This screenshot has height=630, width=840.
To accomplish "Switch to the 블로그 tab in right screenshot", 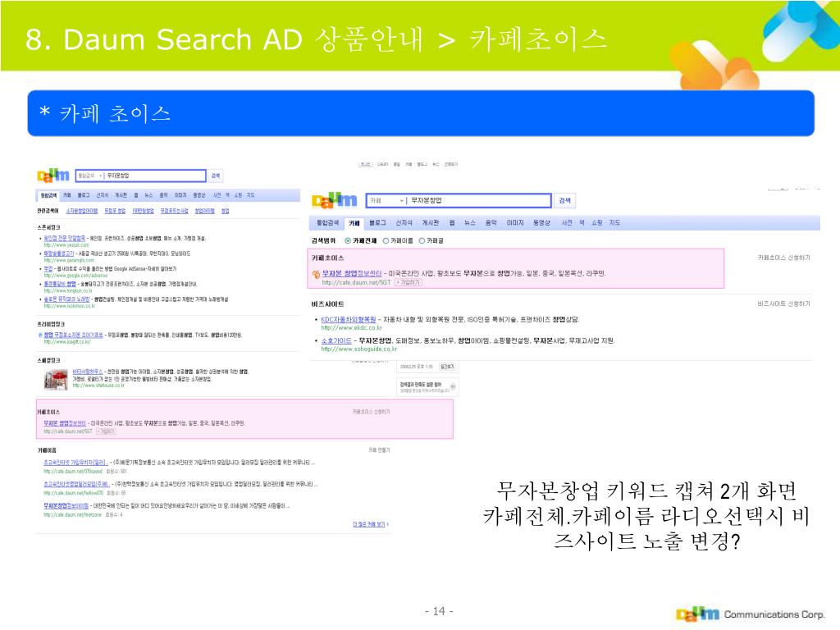I will (x=377, y=223).
